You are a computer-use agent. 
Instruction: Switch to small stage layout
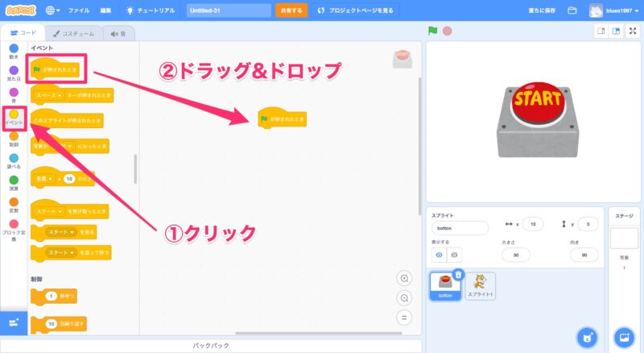(601, 31)
